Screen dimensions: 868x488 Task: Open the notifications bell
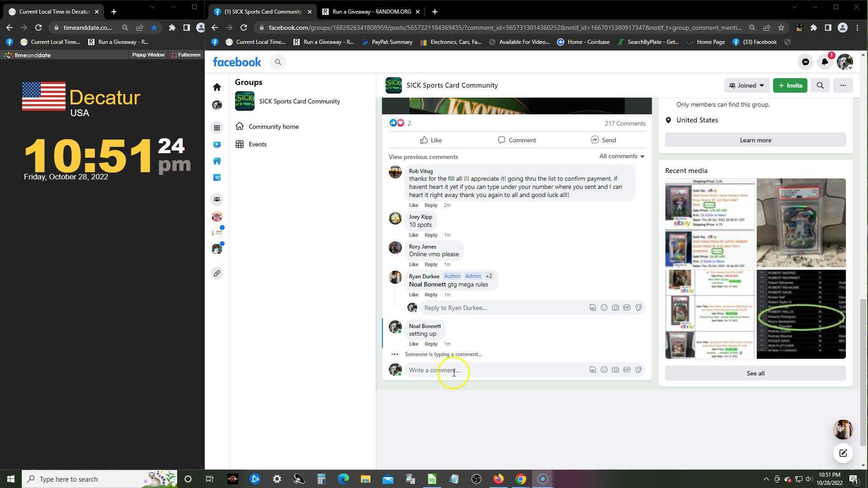[825, 62]
